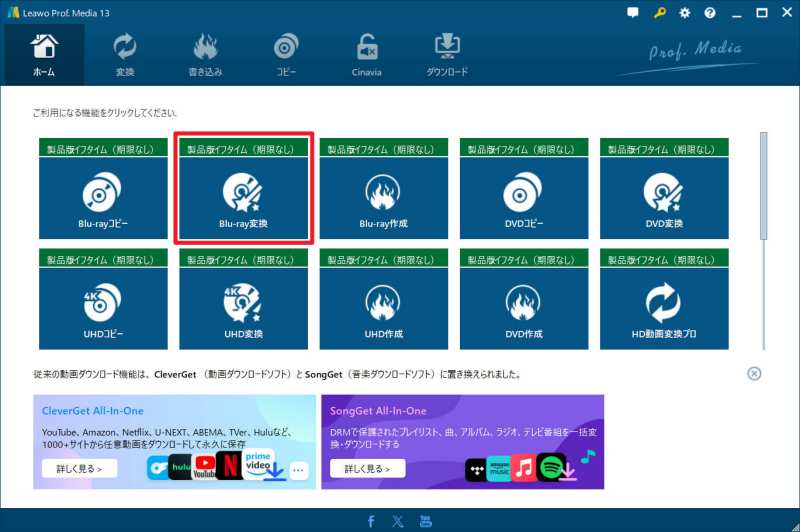Click the prime video icon
Image resolution: width=800 pixels, height=532 pixels.
259,464
